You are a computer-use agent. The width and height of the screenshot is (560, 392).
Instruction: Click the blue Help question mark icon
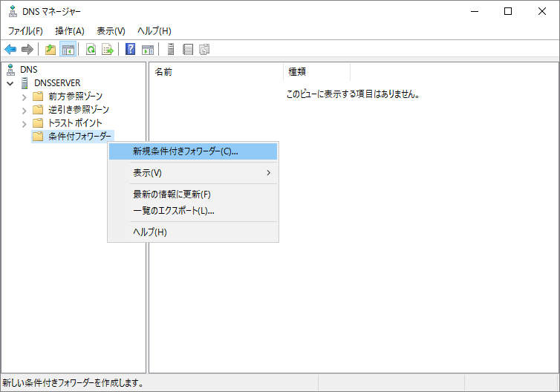click(x=130, y=50)
